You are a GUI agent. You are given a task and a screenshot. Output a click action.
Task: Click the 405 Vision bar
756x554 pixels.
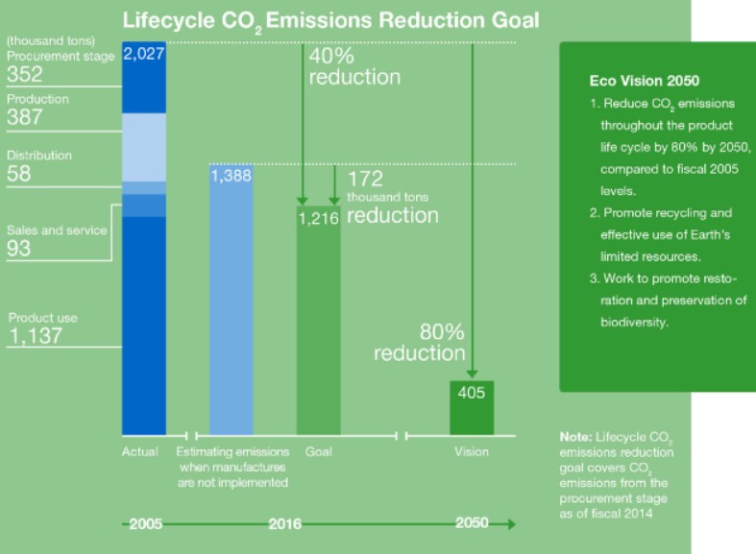pos(472,407)
